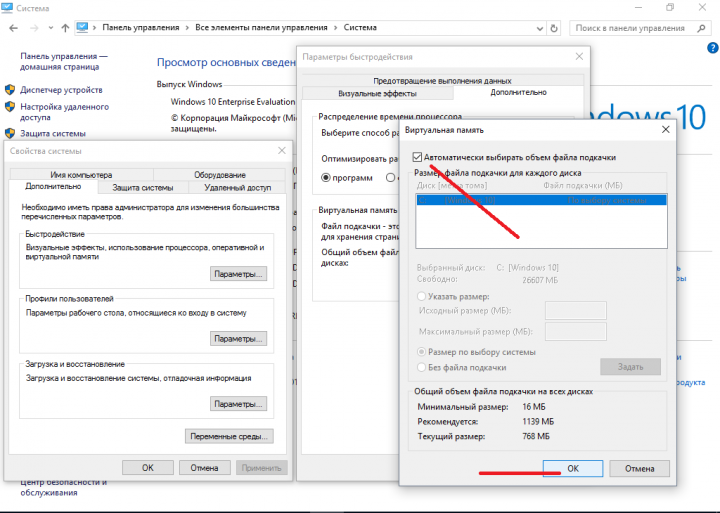Select Дополнительно tab in Свойства системы
Image resolution: width=720 pixels, height=513 pixels.
(x=53, y=186)
